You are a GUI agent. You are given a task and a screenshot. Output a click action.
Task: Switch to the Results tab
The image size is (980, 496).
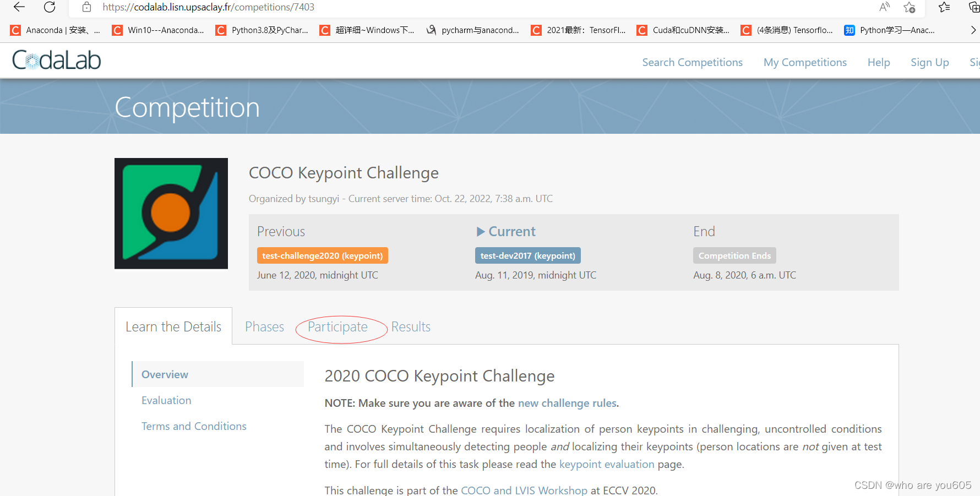pyautogui.click(x=411, y=327)
